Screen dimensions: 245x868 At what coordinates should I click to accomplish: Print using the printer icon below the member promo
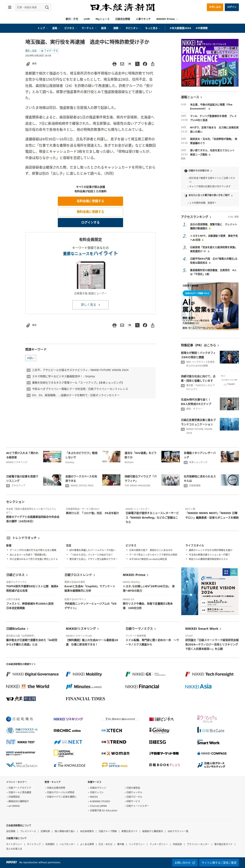pos(114,325)
